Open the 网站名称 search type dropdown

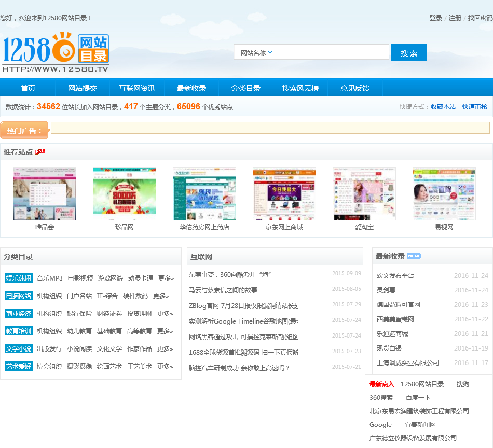tap(256, 53)
